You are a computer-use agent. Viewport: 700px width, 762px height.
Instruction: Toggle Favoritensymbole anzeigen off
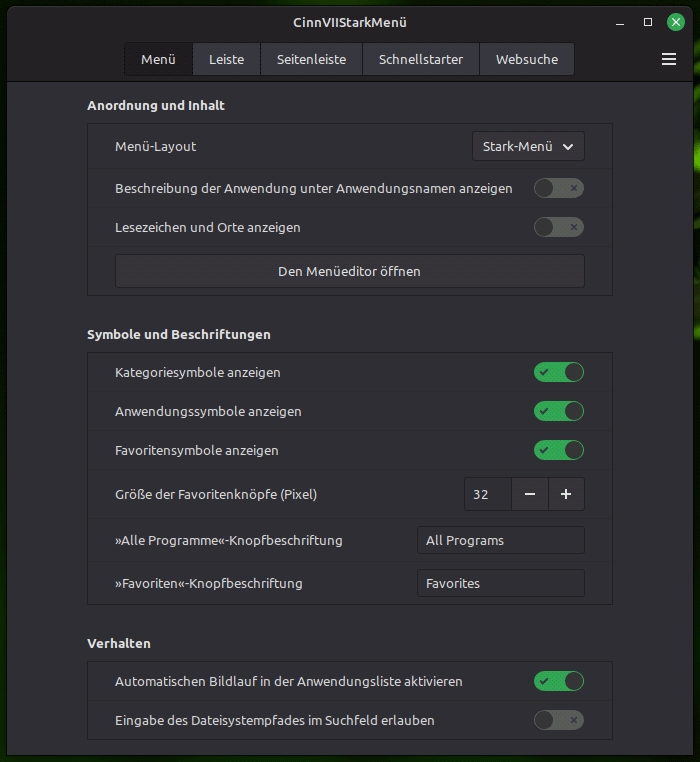[x=559, y=450]
